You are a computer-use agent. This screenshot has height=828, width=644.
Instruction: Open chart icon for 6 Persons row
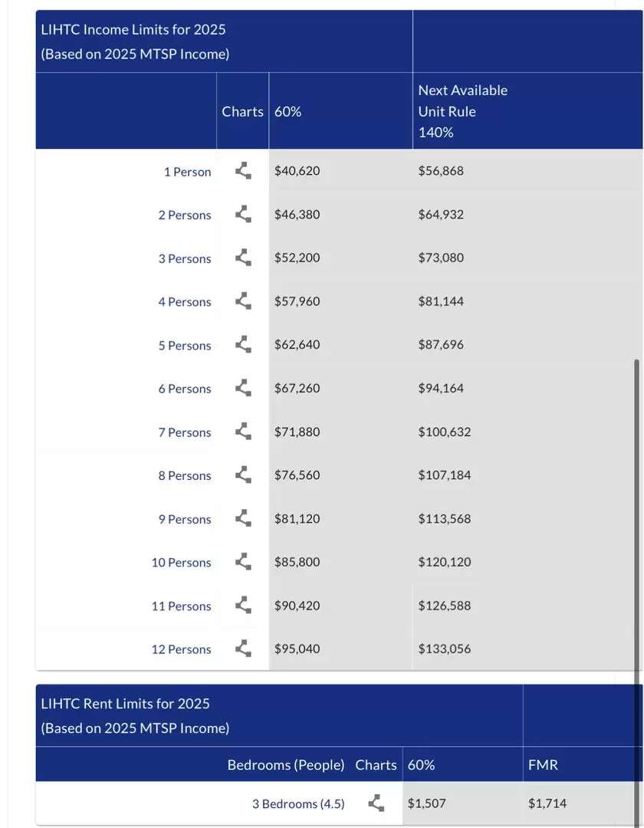click(x=243, y=388)
